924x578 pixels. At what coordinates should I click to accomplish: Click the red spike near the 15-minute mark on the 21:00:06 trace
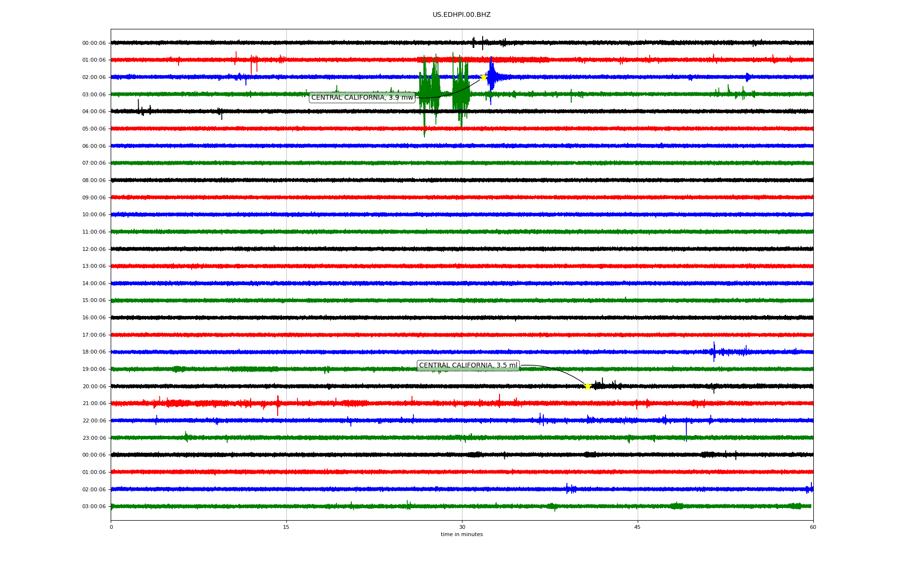[278, 404]
